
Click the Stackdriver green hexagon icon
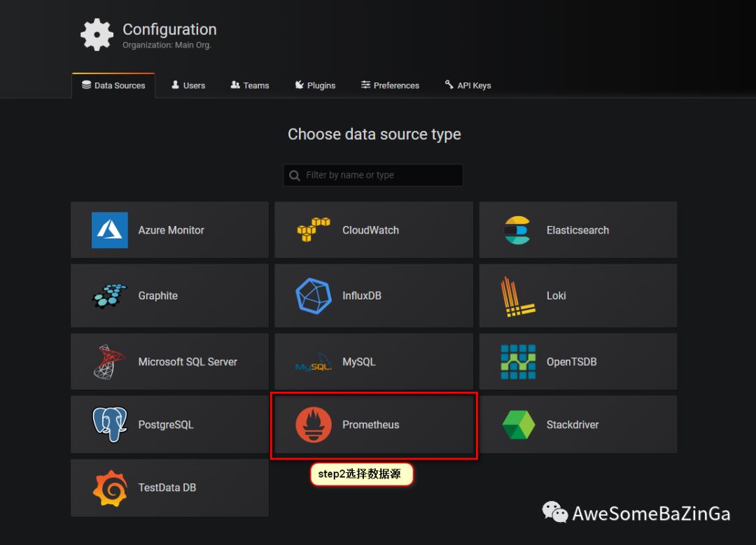click(x=518, y=425)
